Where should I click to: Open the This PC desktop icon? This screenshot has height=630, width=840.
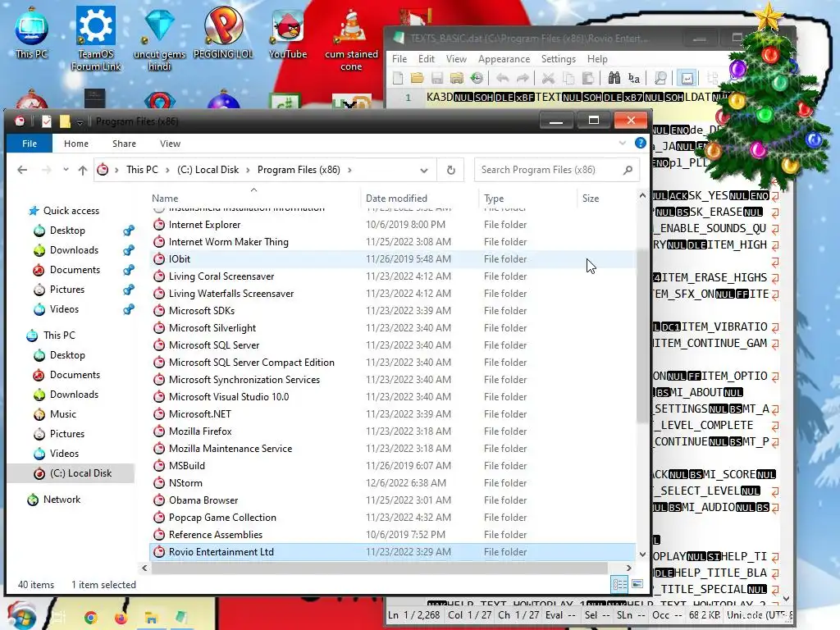[32, 33]
